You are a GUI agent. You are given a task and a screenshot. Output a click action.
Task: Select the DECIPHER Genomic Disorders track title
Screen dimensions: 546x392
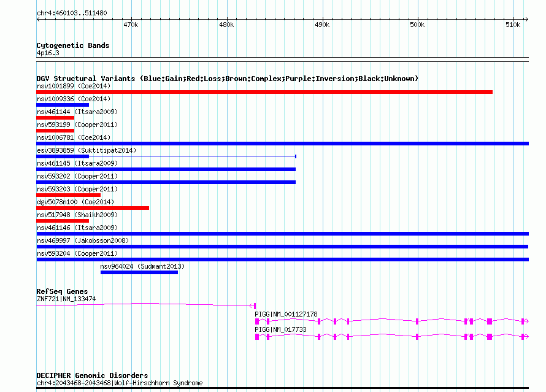point(92,375)
